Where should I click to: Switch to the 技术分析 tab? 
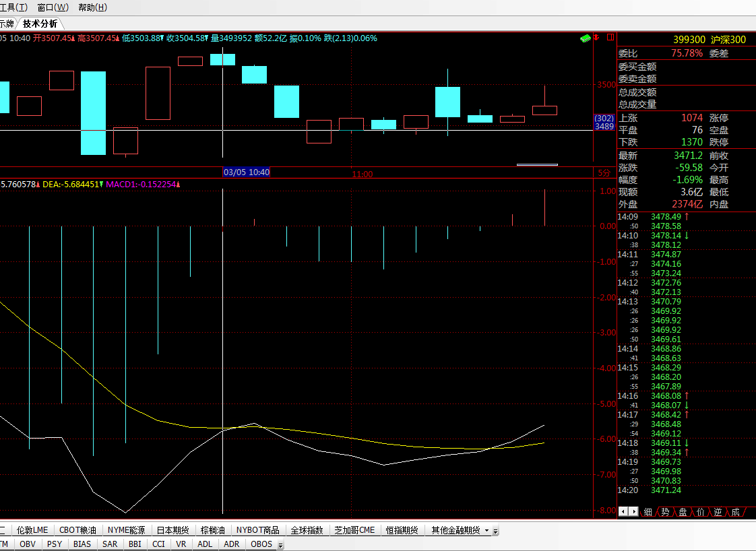(40, 24)
